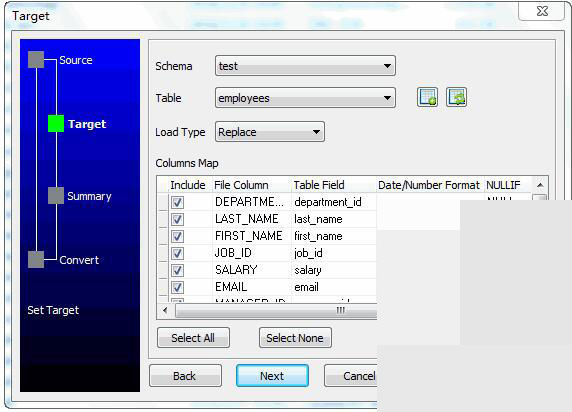Click the Convert step square
Image resolution: width=572 pixels, height=412 pixels.
click(36, 259)
